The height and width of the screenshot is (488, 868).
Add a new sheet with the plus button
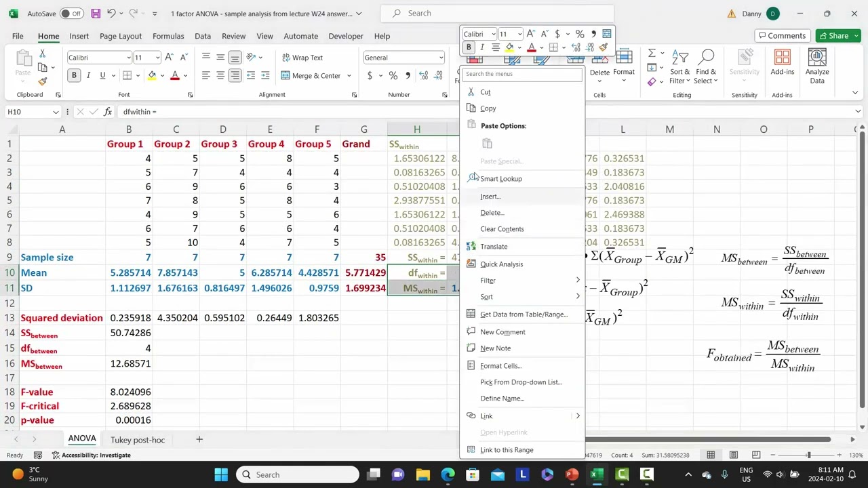pyautogui.click(x=199, y=440)
